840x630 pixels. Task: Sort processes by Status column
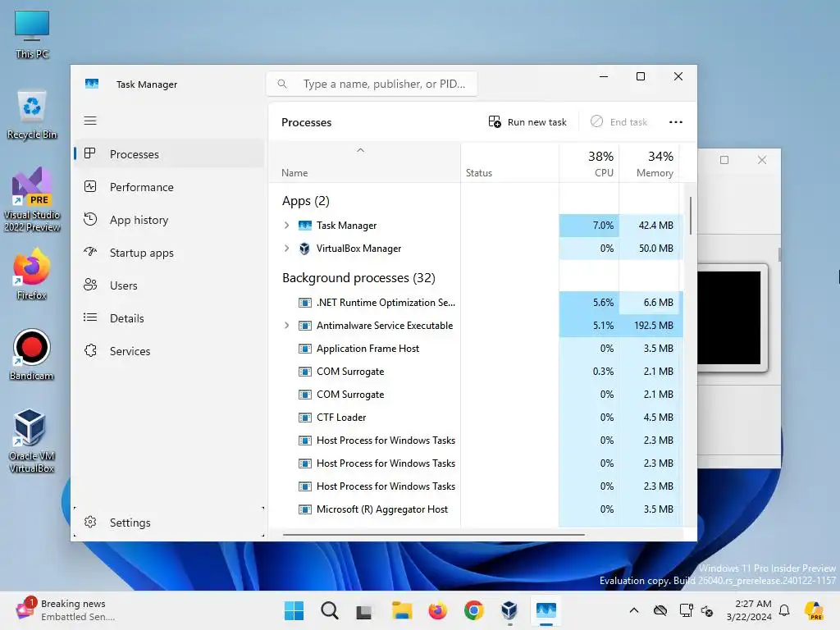click(509, 163)
